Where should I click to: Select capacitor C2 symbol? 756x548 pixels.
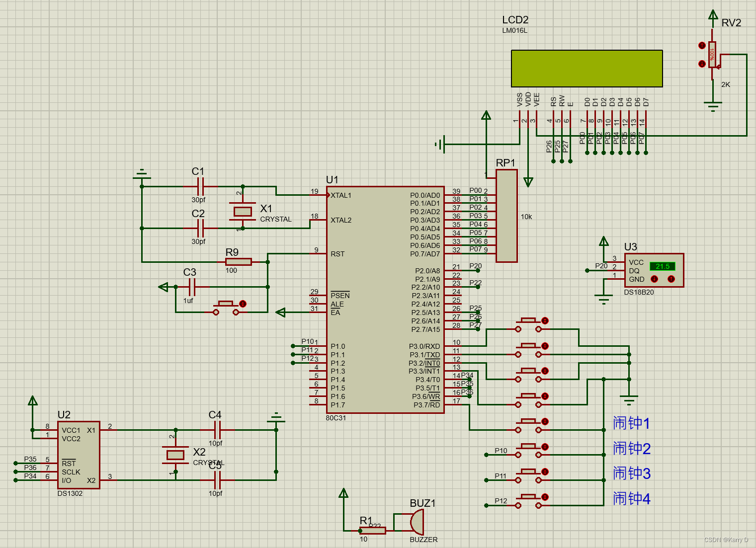200,228
